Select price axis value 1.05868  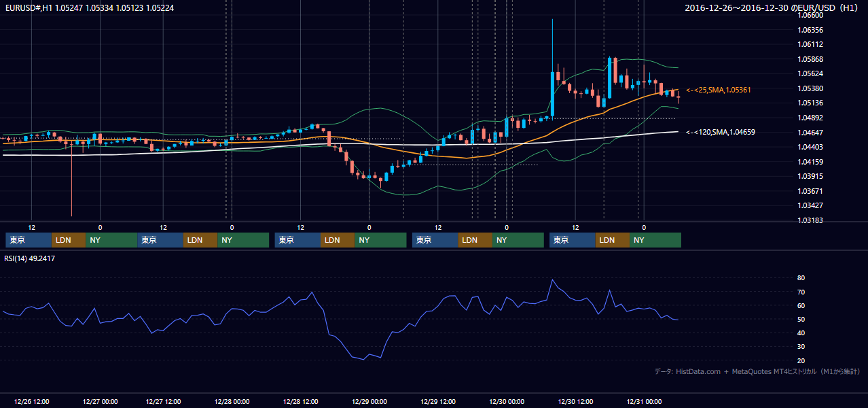click(810, 59)
